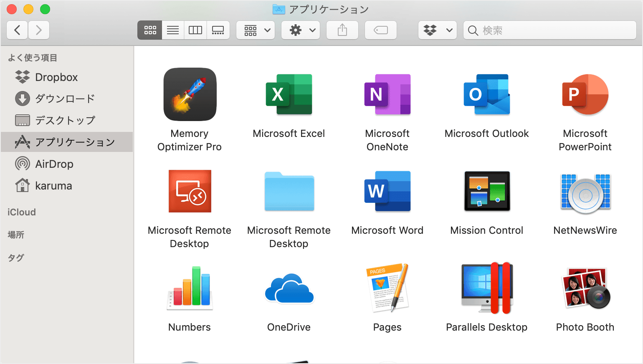Select the red Microsoft Remote Desktop app icon
The image size is (643, 364).
[190, 191]
